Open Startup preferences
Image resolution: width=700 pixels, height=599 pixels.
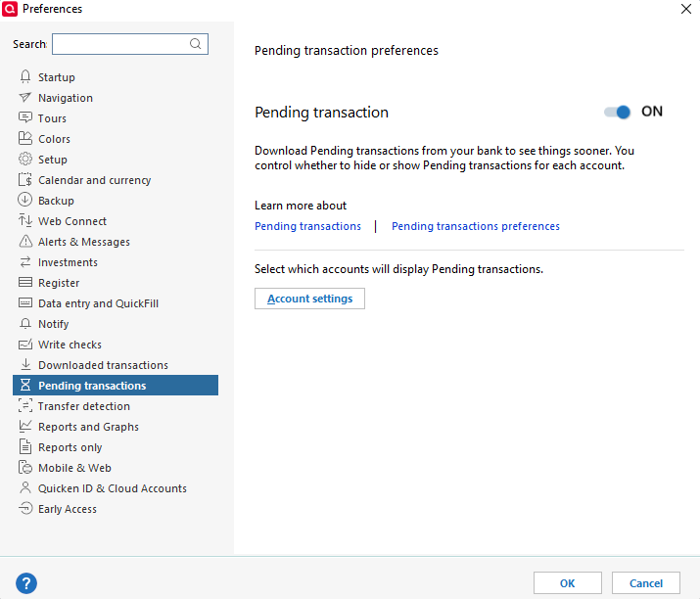57,77
